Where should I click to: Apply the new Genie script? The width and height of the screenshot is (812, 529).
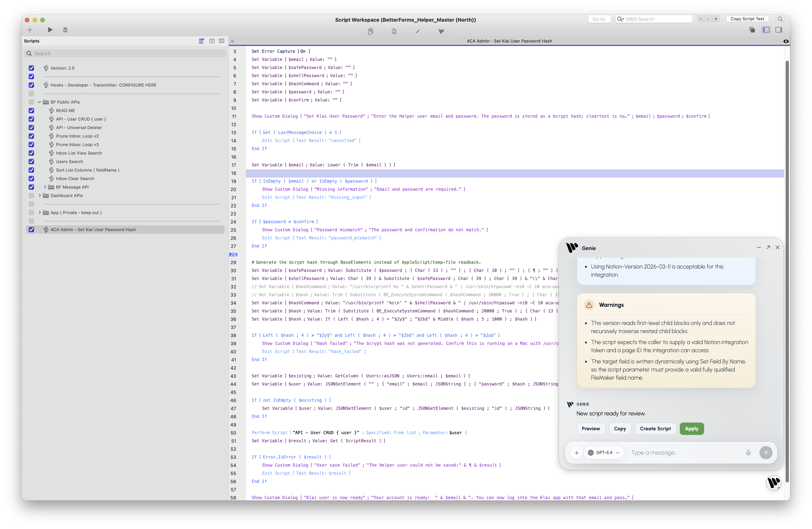(692, 429)
